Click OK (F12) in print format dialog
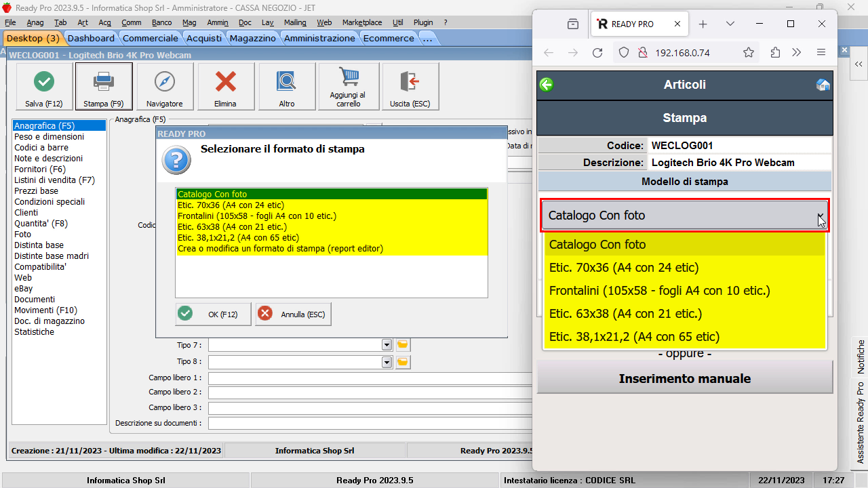The image size is (868, 488). [213, 314]
